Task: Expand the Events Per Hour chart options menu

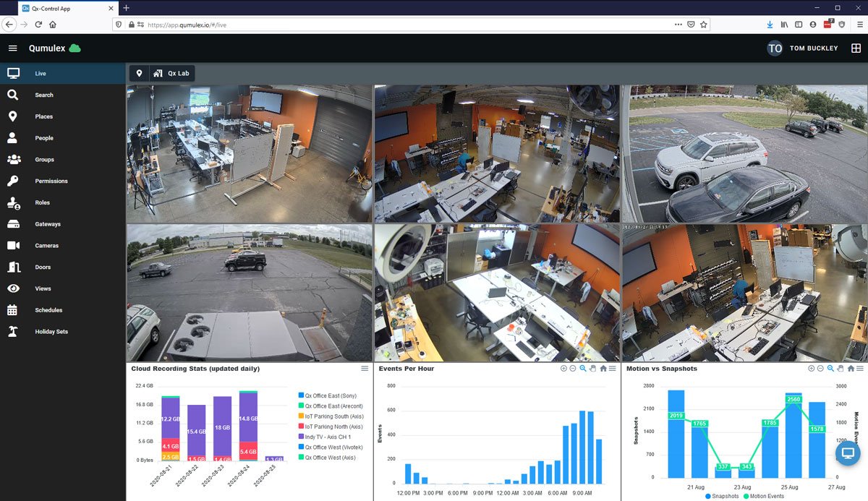Action: (613, 369)
